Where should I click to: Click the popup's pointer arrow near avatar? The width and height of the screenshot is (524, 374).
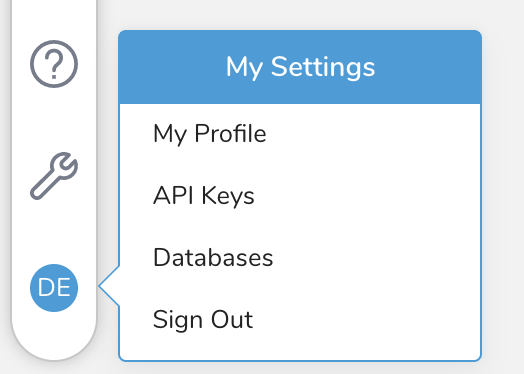tap(109, 286)
